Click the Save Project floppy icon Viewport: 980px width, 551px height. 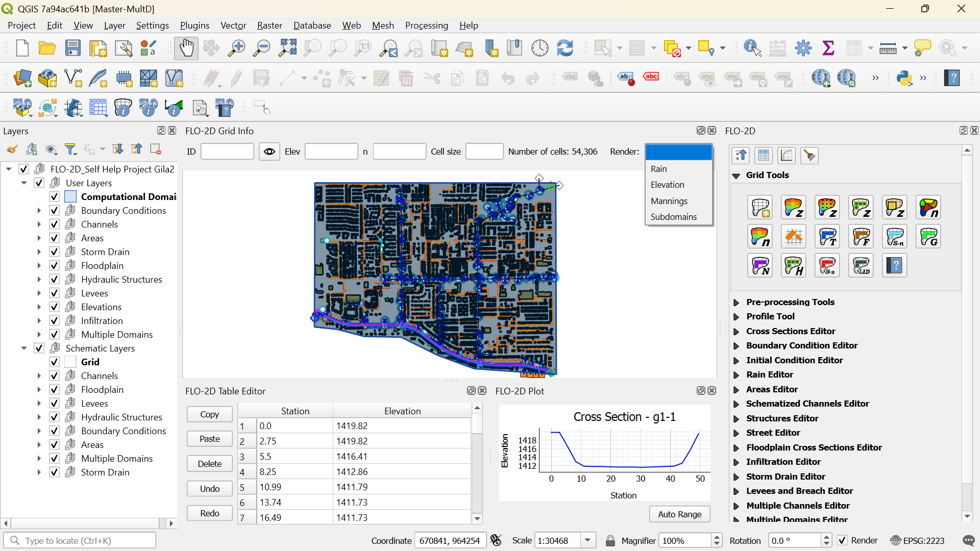pyautogui.click(x=73, y=48)
